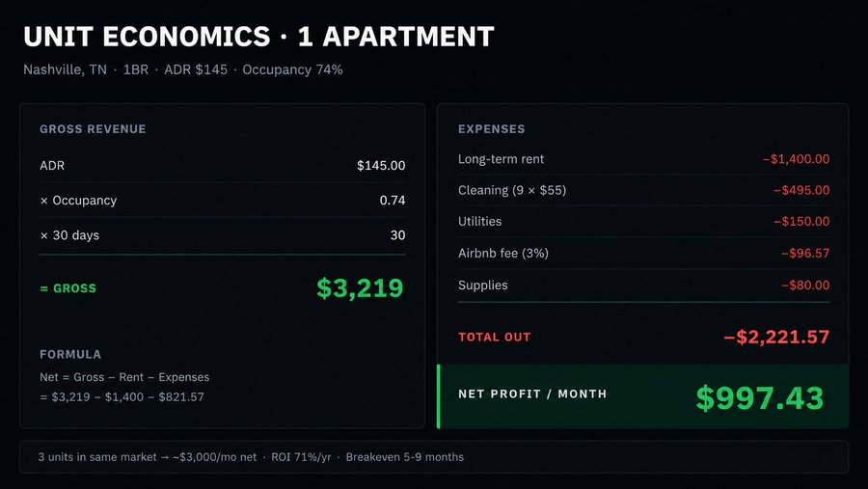Click the Gross Revenue section header
Viewport: 868px width, 489px height.
coord(93,129)
